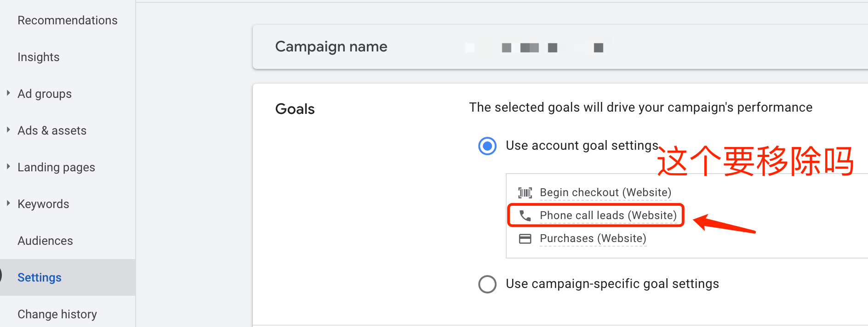Go to Audiences in the sidebar
The height and width of the screenshot is (327, 868).
45,240
